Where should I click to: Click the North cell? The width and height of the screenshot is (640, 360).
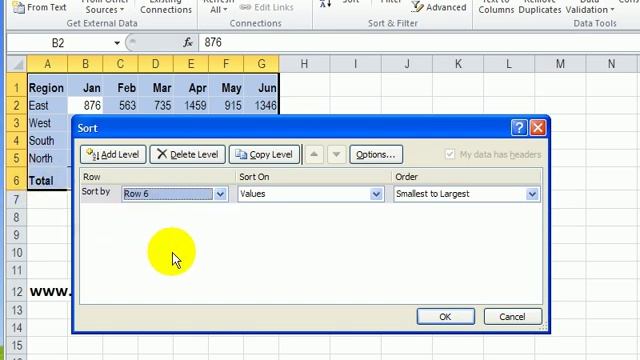click(x=47, y=158)
